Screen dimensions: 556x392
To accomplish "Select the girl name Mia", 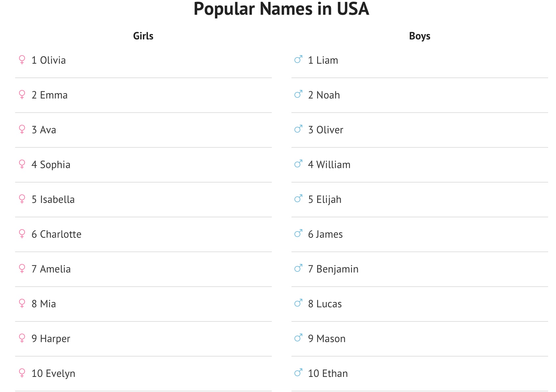I will [x=48, y=304].
